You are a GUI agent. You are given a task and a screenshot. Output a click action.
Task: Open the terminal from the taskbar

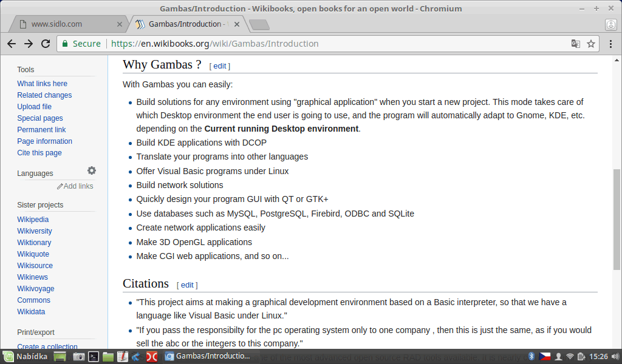pyautogui.click(x=94, y=357)
